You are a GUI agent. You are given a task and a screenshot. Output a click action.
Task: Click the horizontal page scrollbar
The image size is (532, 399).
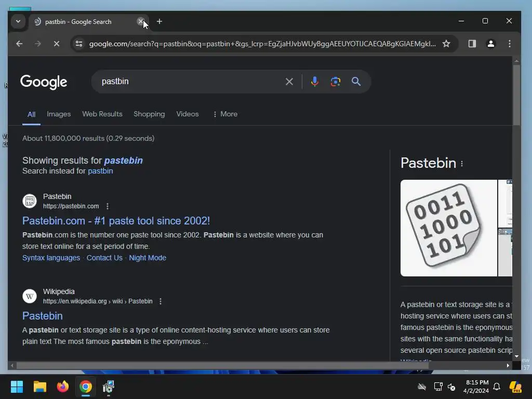[x=222, y=365]
